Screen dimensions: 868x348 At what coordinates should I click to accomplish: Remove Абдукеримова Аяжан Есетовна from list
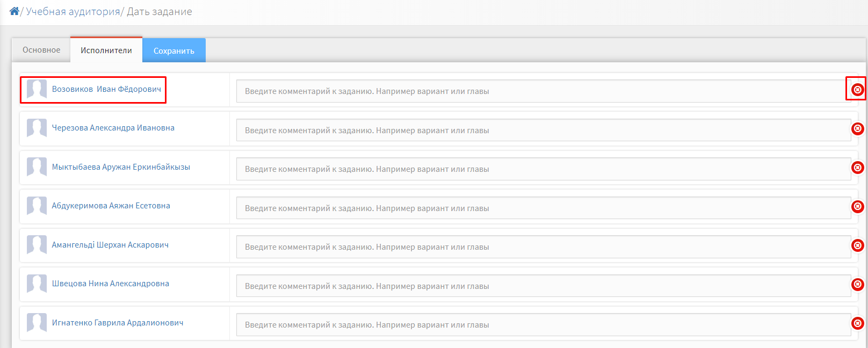[858, 206]
